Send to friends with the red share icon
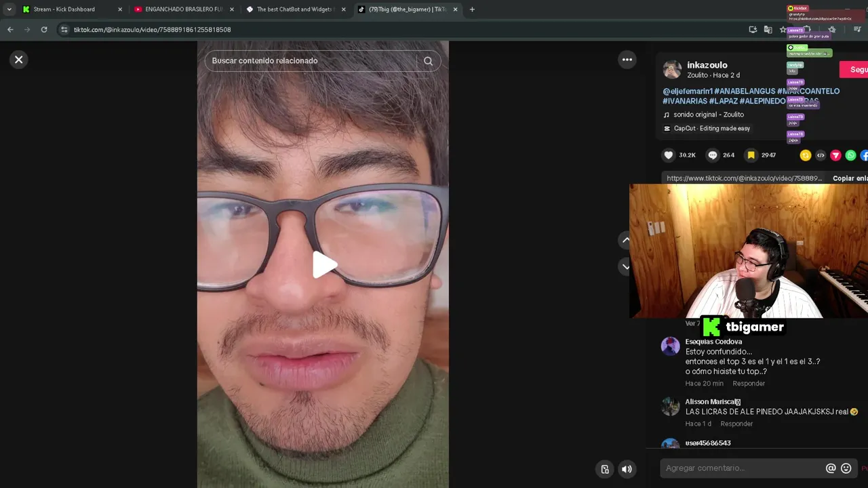 (835, 155)
